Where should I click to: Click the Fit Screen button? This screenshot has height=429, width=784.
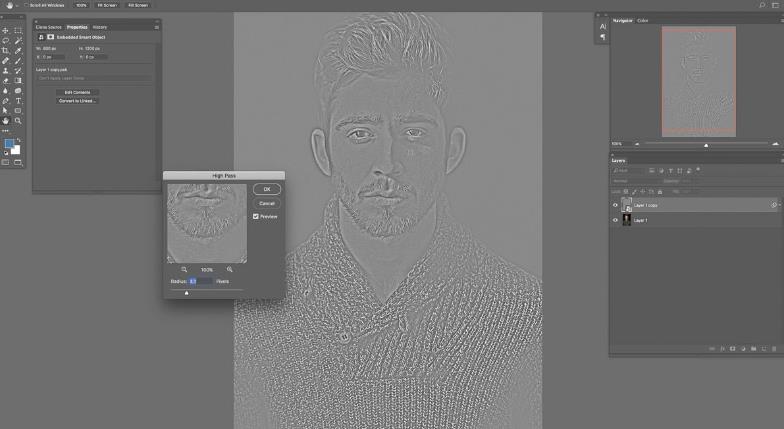tap(107, 5)
